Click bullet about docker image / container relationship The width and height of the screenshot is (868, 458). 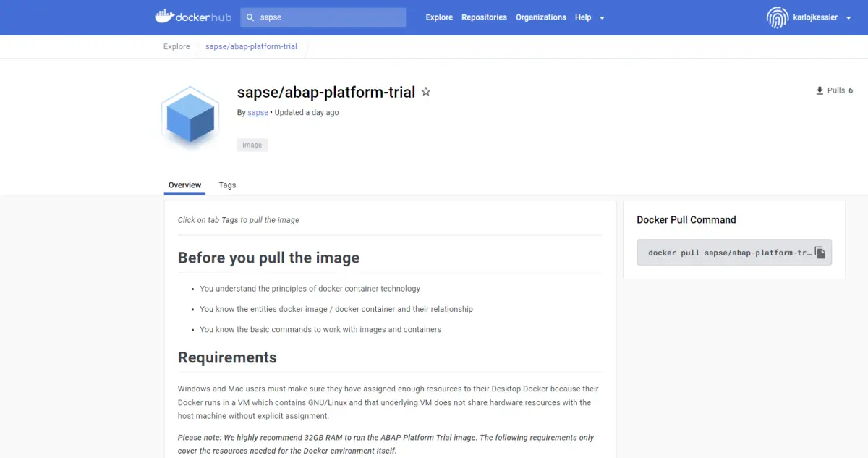pos(336,309)
